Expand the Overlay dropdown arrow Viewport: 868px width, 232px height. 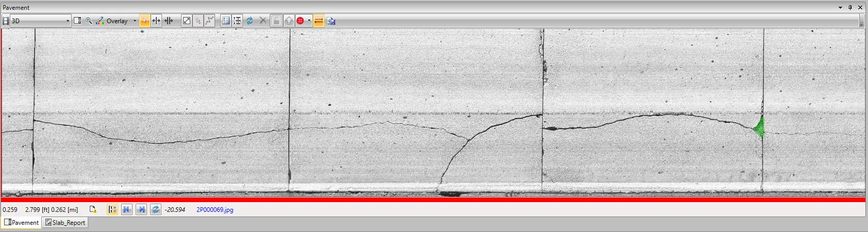click(135, 21)
